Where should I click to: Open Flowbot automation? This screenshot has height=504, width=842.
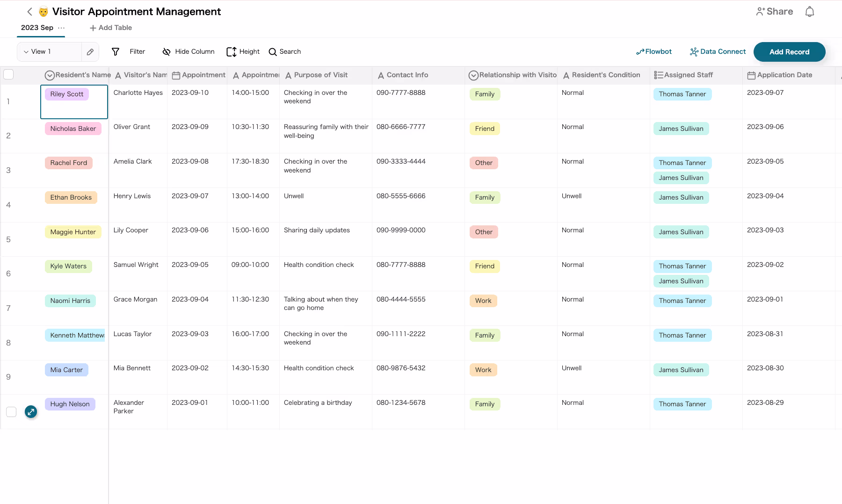tap(653, 52)
